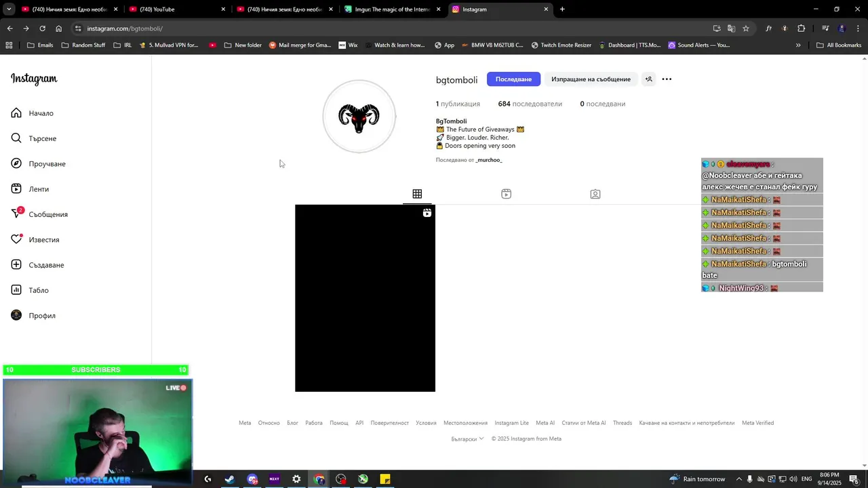Click the Поверителност footer link
The image size is (868, 488).
389,423
